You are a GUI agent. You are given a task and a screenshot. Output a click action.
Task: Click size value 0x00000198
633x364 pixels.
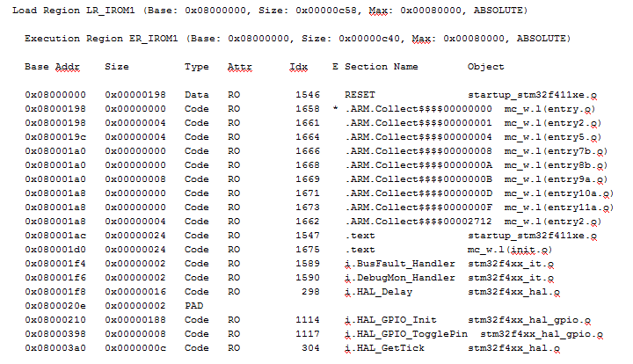coord(135,95)
